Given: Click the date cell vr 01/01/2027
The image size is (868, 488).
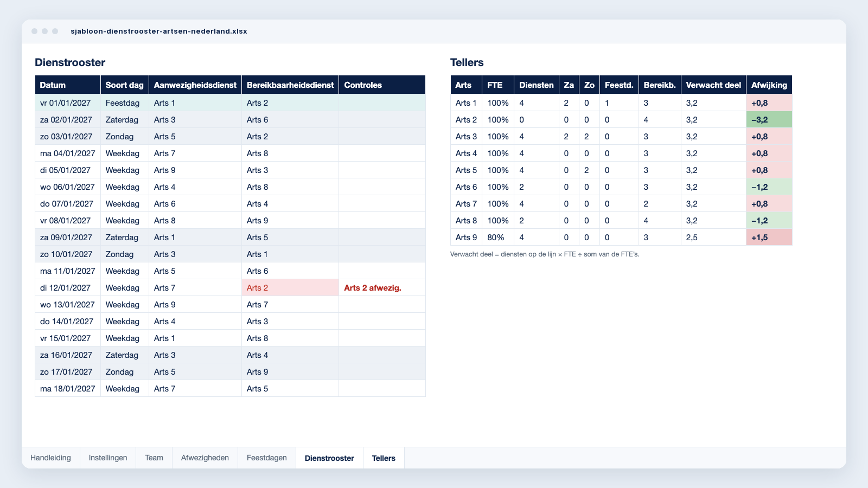Looking at the screenshot, I should click(x=68, y=103).
